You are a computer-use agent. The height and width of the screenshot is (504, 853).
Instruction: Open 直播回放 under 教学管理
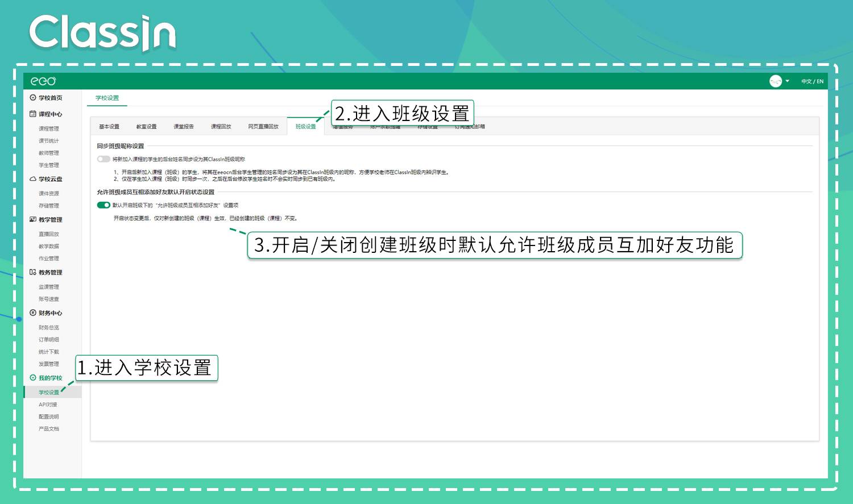pyautogui.click(x=49, y=234)
